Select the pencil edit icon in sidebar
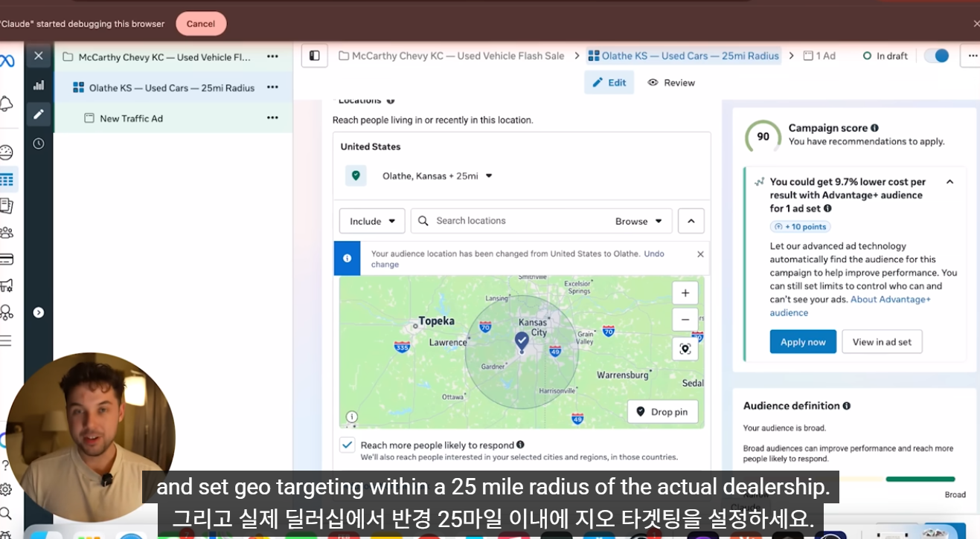The width and height of the screenshot is (980, 539). 39,114
